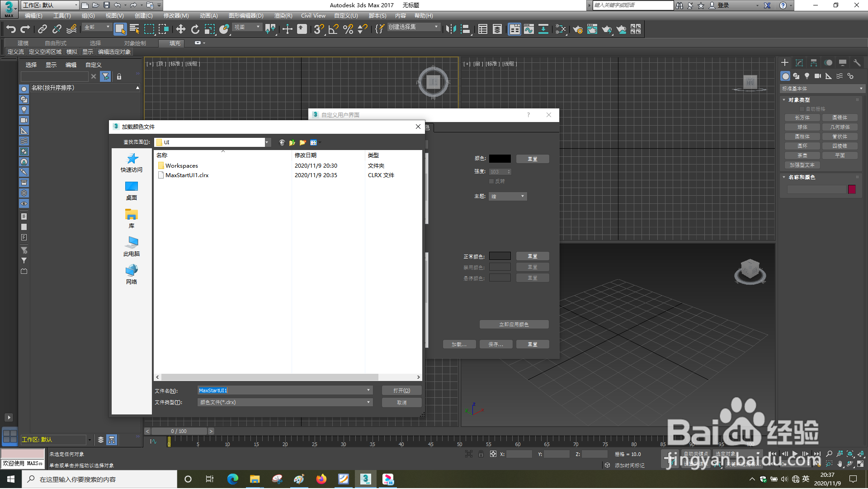Check the 反转 checkbox in the customize dialog
This screenshot has height=489, width=868.
pos(492,181)
